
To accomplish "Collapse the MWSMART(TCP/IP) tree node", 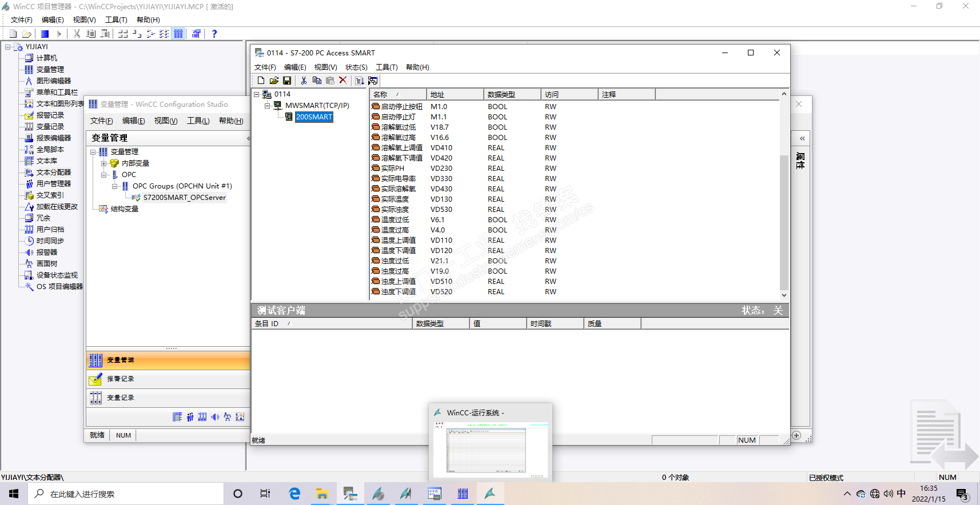I will coord(267,106).
